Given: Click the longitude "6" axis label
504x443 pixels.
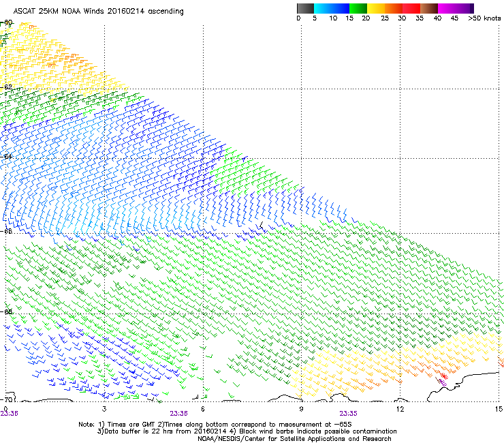Looking at the screenshot, I should [203, 409].
